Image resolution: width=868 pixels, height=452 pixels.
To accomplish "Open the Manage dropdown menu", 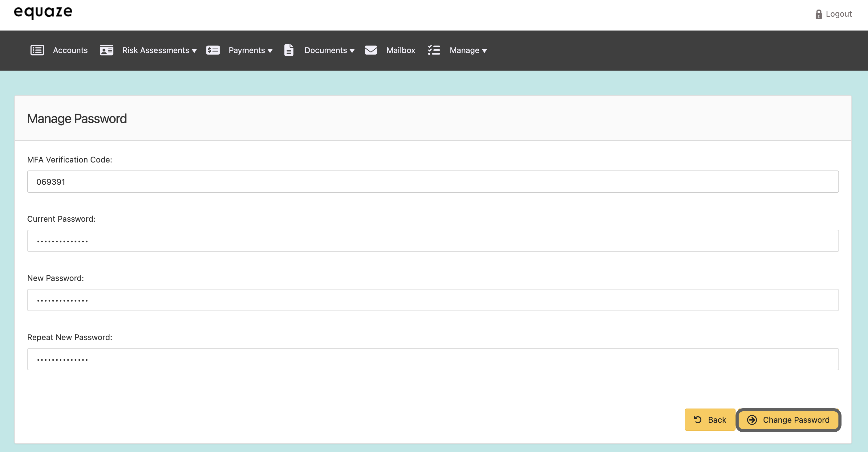I will point(484,51).
